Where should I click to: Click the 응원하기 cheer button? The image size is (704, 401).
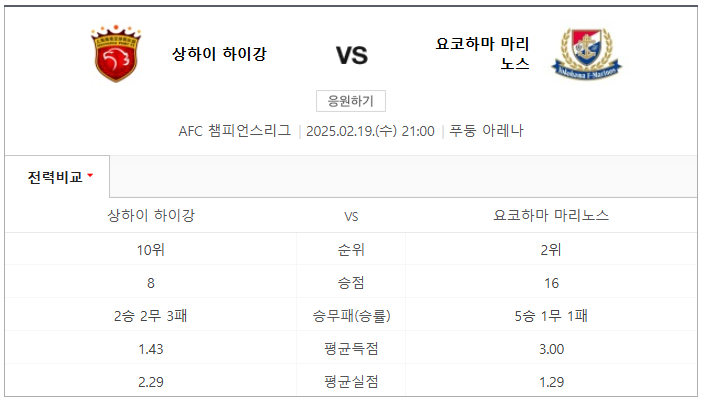point(351,101)
